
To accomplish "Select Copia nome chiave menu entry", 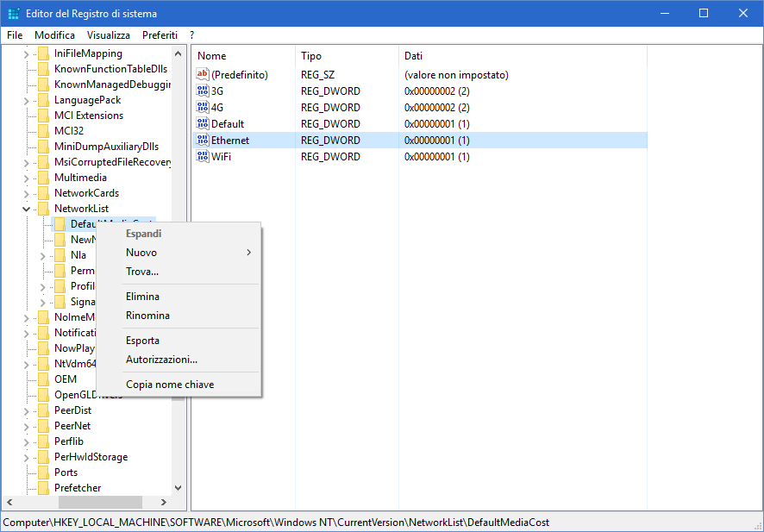I will coord(170,385).
